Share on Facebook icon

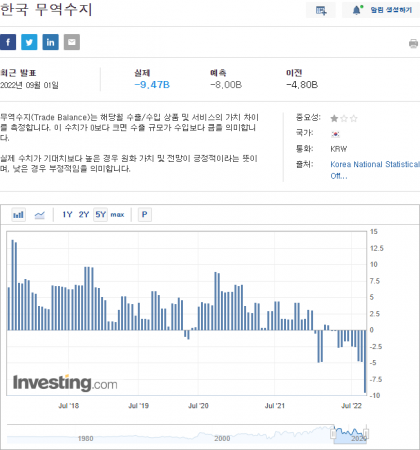[x=8, y=42]
